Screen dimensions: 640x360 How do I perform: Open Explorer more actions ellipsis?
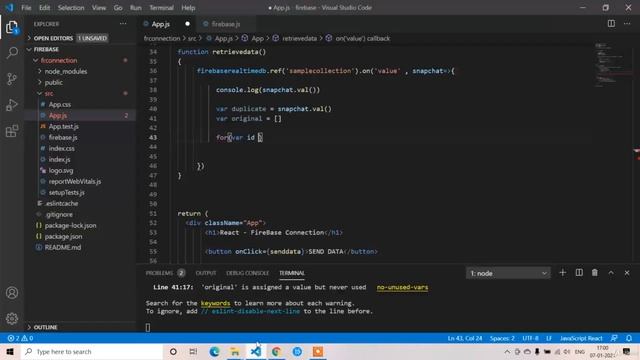pos(123,24)
